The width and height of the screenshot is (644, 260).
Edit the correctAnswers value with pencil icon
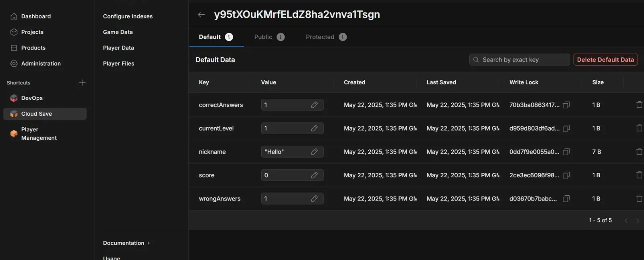[314, 105]
